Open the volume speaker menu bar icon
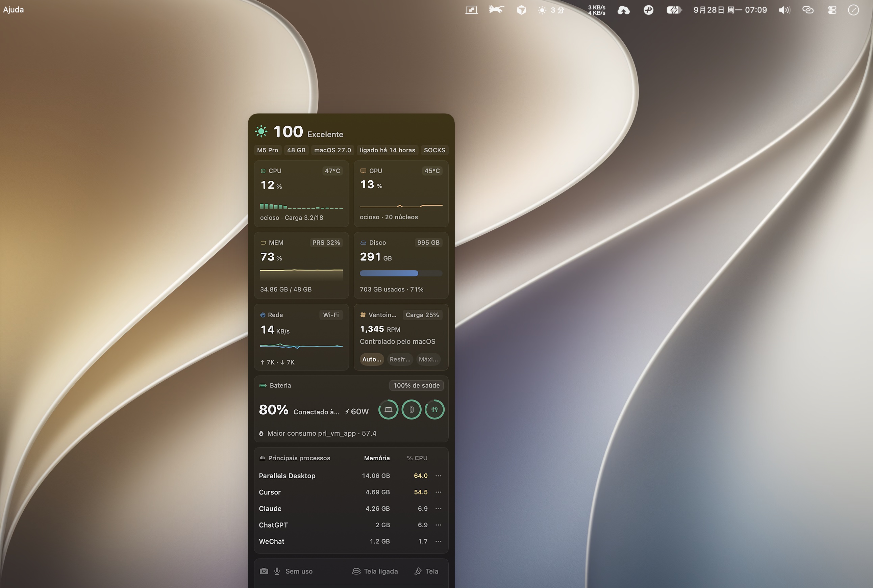Screen dimensions: 873x588 tap(784, 10)
